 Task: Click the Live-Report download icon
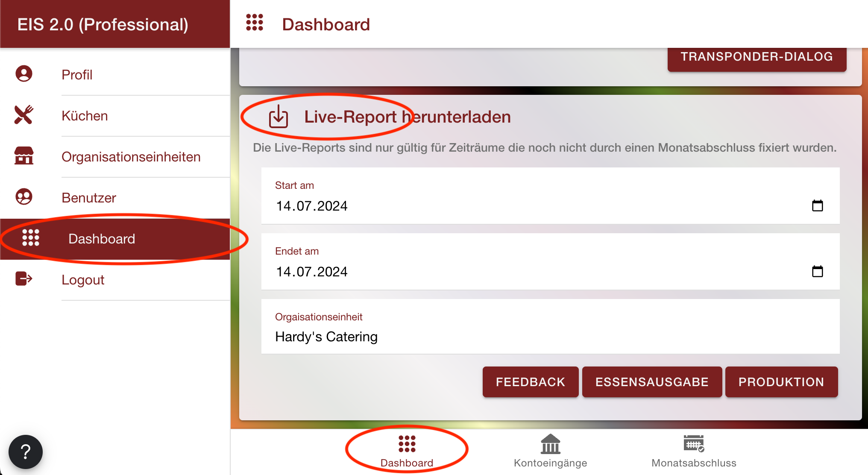279,117
